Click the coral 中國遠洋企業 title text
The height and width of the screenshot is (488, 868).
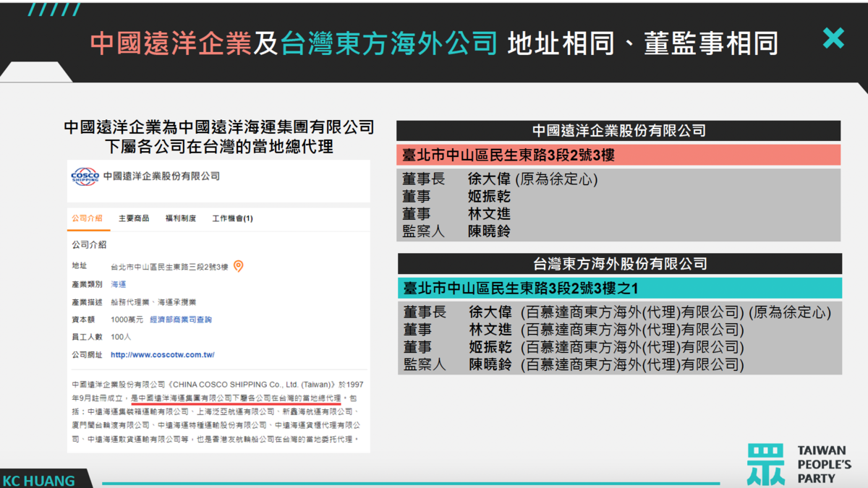(x=171, y=43)
